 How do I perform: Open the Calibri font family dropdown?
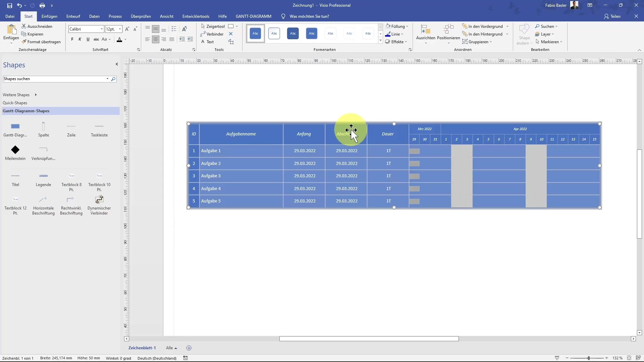101,29
